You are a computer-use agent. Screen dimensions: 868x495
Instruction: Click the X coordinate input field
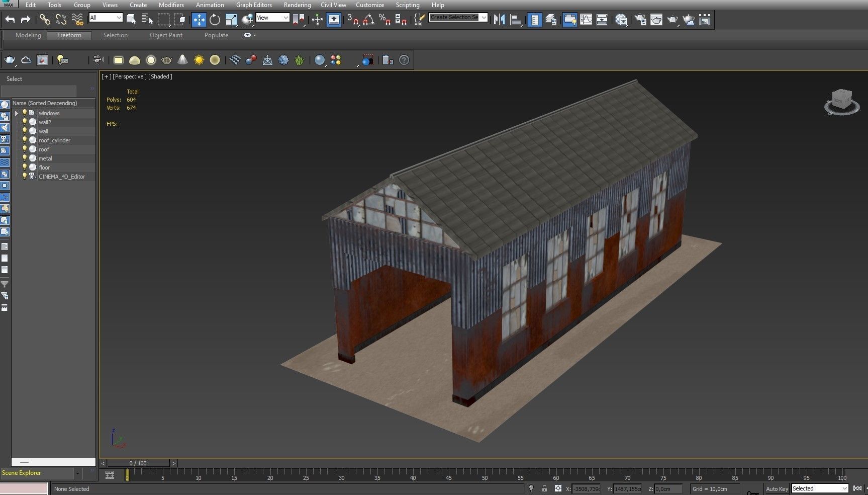pyautogui.click(x=586, y=489)
